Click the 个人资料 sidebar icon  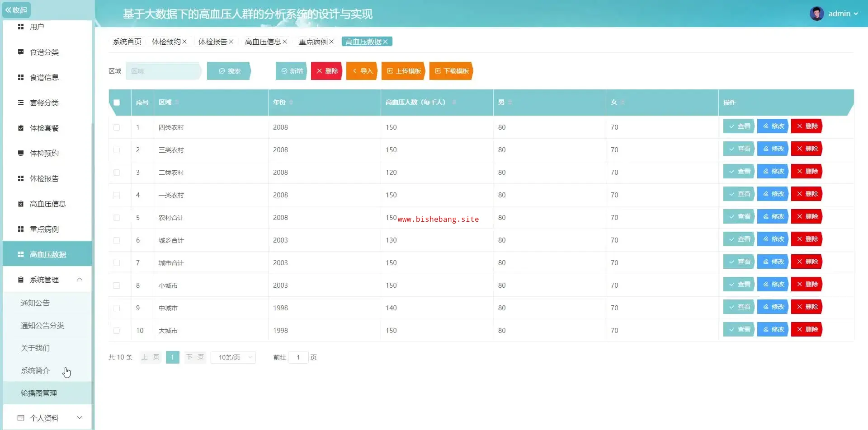point(21,418)
